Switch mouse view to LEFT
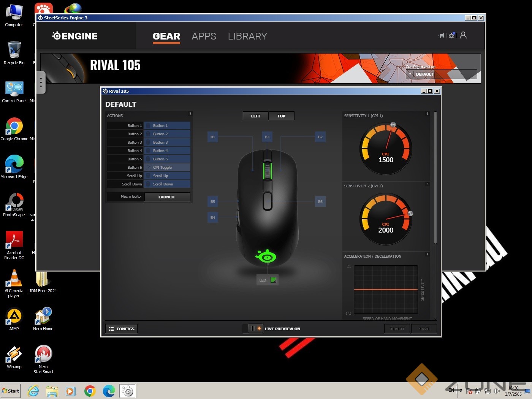The height and width of the screenshot is (399, 532). [256, 116]
